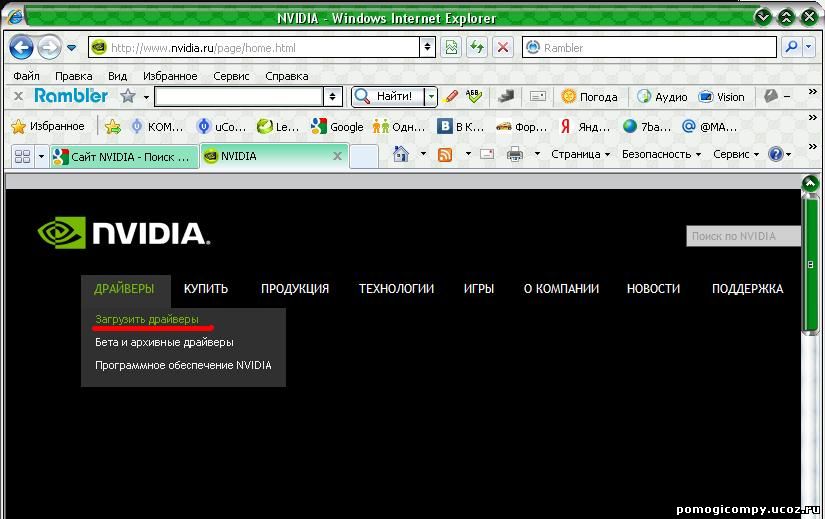The height and width of the screenshot is (519, 825).
Task: Click the mail envelope icon in Rambler toolbar
Action: [x=537, y=96]
